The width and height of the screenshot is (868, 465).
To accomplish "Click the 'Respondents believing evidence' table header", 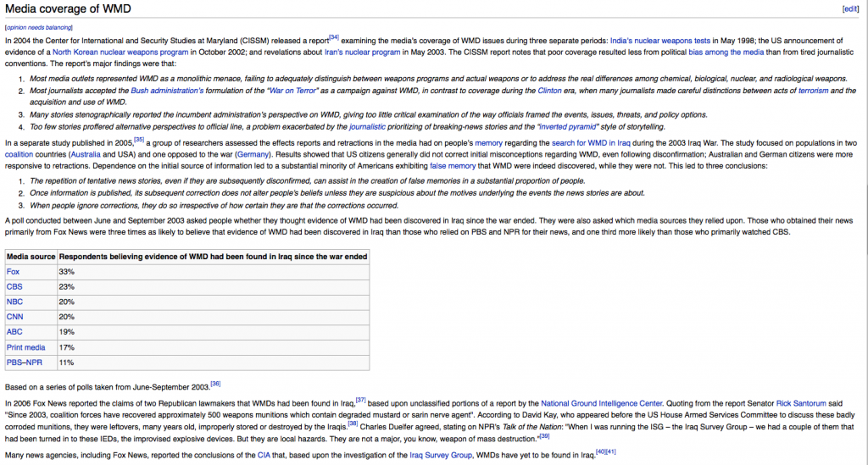I will pos(213,257).
